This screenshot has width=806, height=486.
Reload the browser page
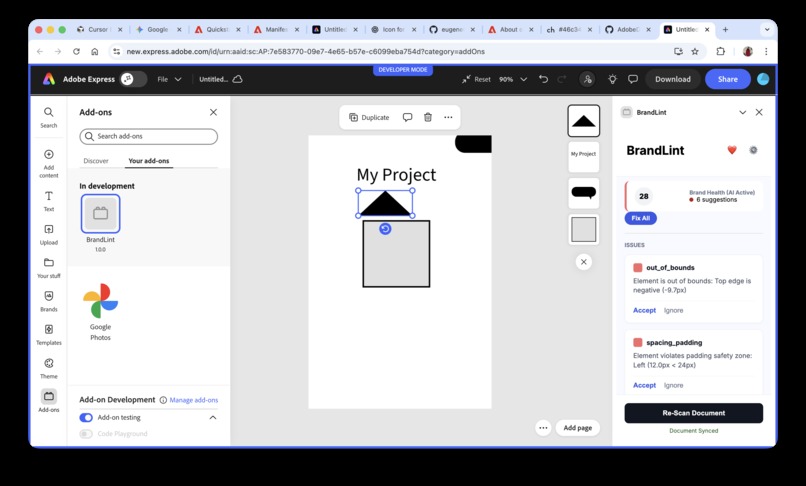76,51
